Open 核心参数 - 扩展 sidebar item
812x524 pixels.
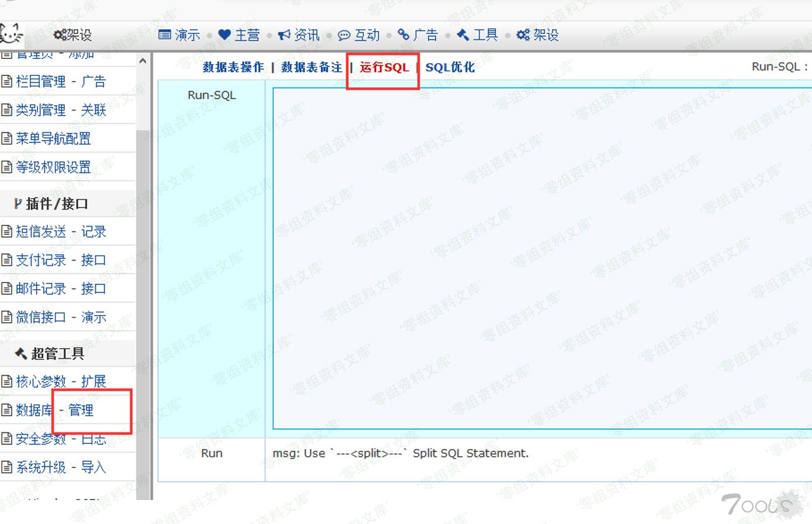61,381
